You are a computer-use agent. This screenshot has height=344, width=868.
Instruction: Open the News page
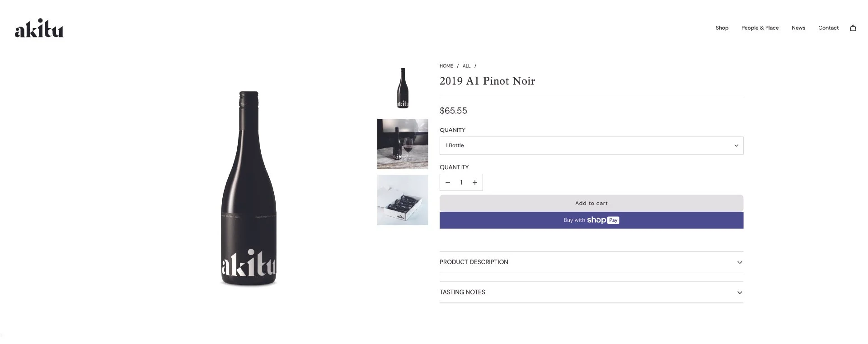point(798,28)
